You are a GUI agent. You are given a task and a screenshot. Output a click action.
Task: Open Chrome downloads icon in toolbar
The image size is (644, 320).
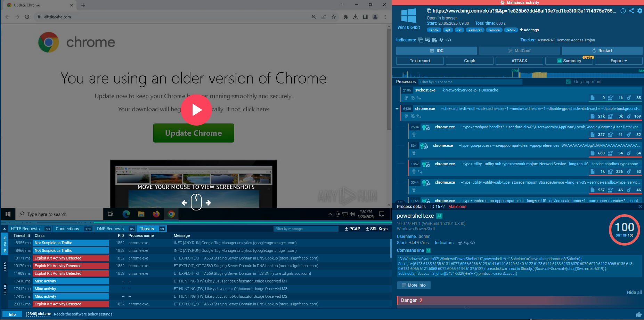click(356, 17)
